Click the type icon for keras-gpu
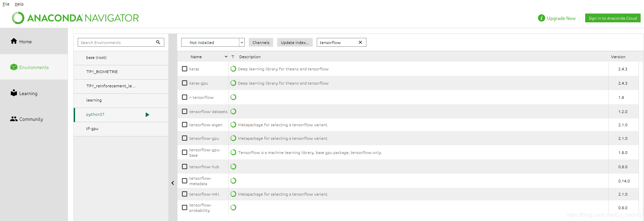 [x=233, y=83]
